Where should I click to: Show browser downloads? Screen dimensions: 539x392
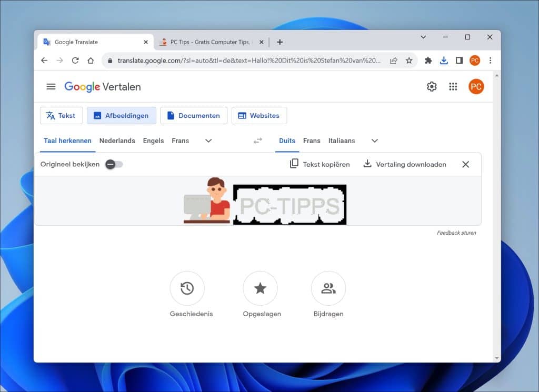point(444,61)
